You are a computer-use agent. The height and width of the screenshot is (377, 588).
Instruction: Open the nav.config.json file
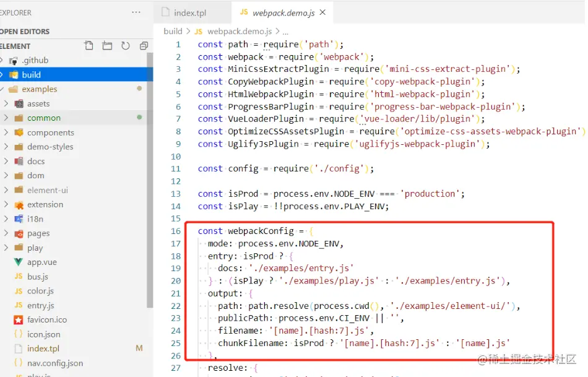[55, 363]
